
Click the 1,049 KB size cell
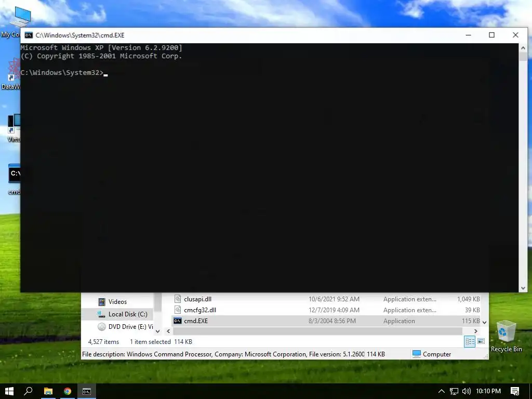[x=469, y=299]
